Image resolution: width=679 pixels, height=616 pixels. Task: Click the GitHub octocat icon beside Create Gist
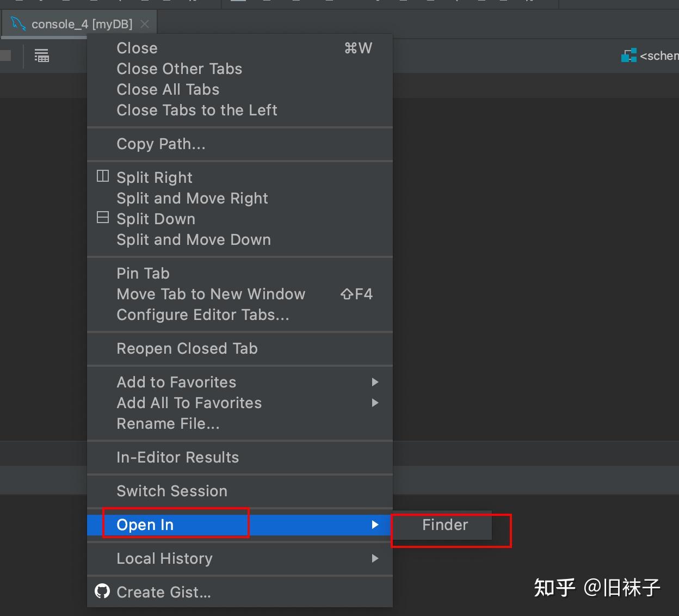(x=102, y=592)
